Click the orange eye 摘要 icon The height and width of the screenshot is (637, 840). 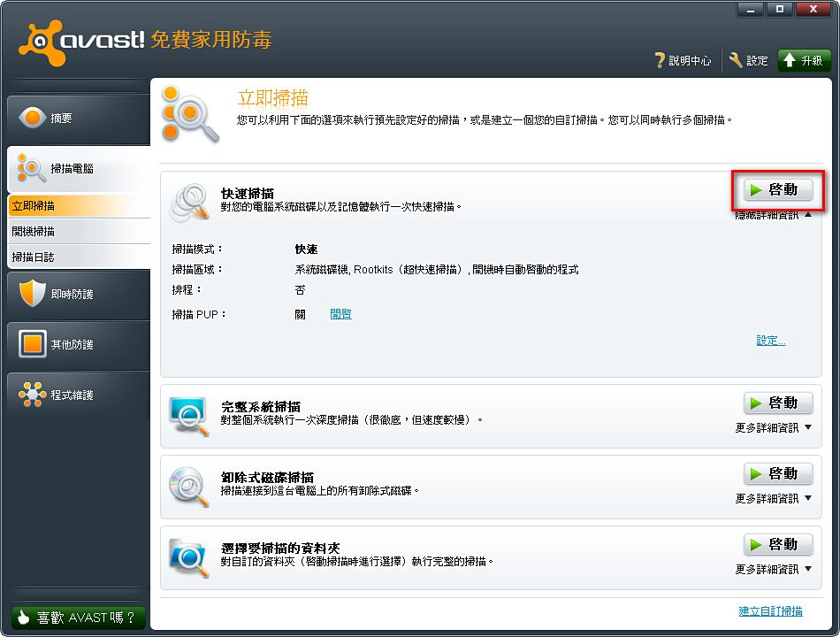pos(32,118)
